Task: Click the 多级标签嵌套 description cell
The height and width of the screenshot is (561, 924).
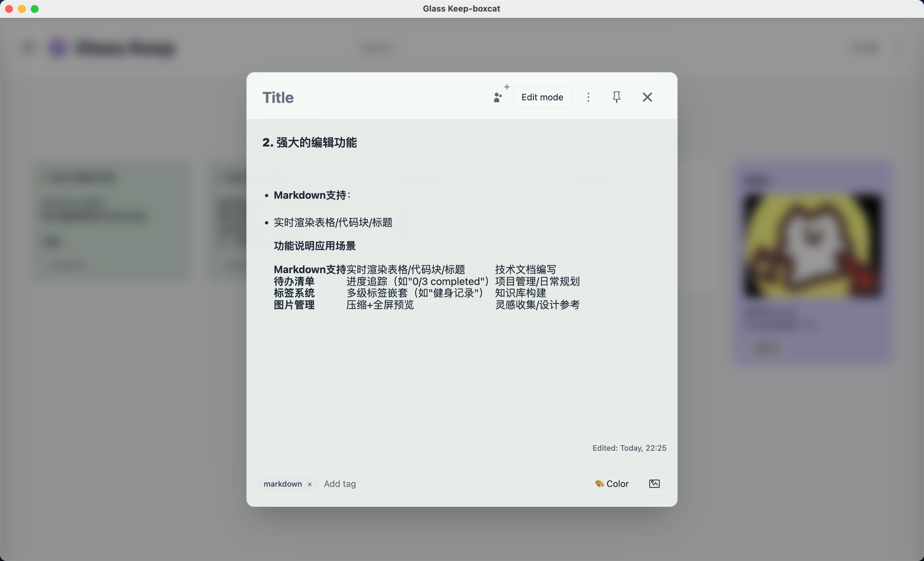Action: 415,293
